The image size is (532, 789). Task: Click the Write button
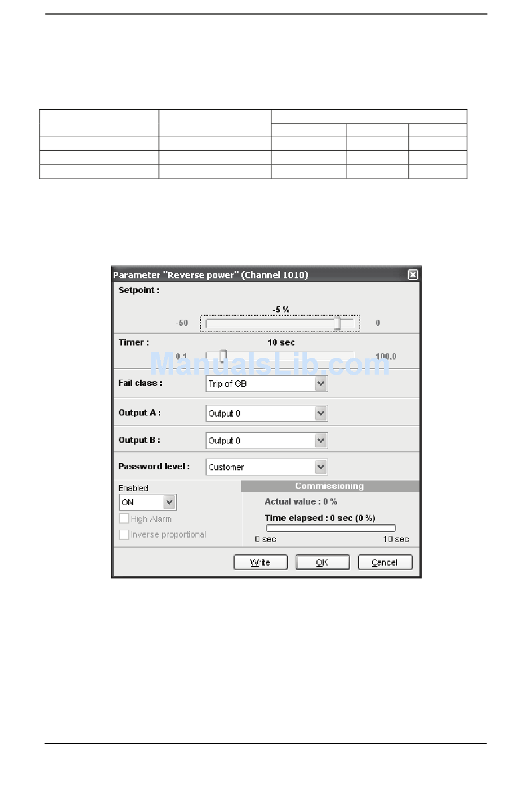pos(260,562)
